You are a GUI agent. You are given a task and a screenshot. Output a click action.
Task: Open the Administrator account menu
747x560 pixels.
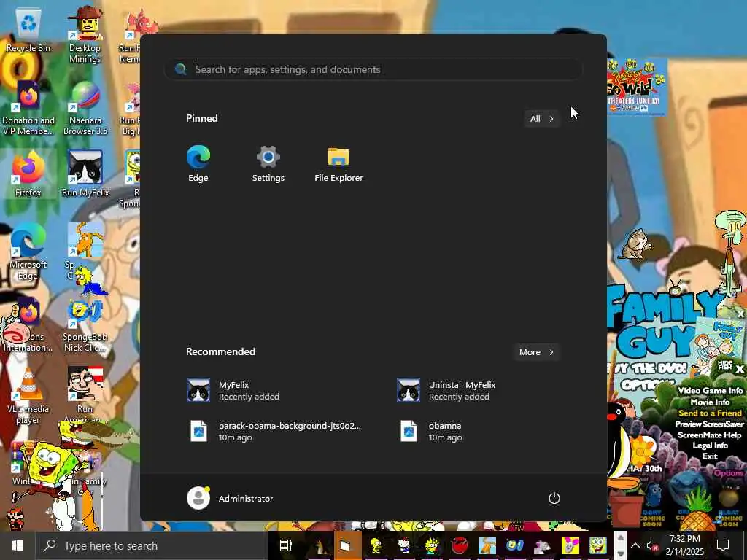[x=230, y=498]
